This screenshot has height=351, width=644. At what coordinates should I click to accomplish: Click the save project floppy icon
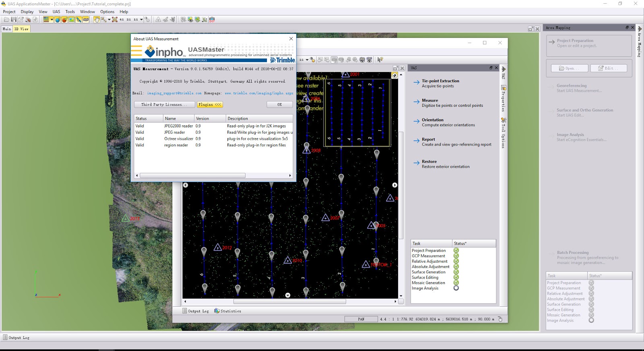click(14, 19)
